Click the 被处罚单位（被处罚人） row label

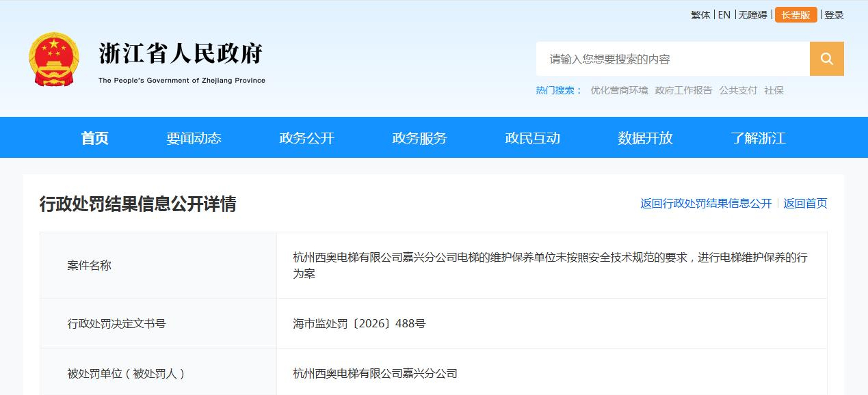point(126,373)
